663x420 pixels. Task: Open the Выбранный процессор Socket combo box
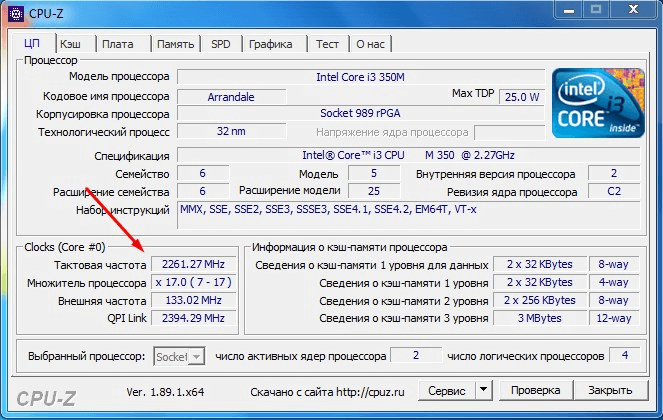(x=179, y=356)
